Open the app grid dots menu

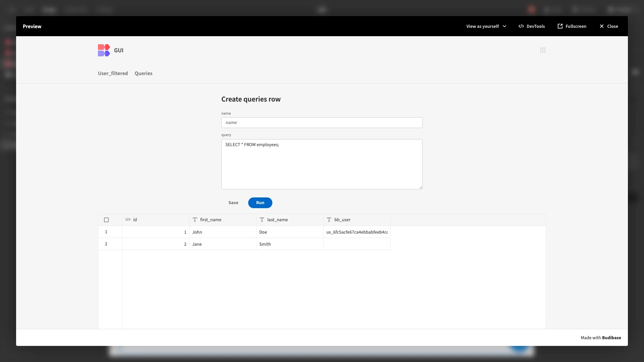coord(543,50)
